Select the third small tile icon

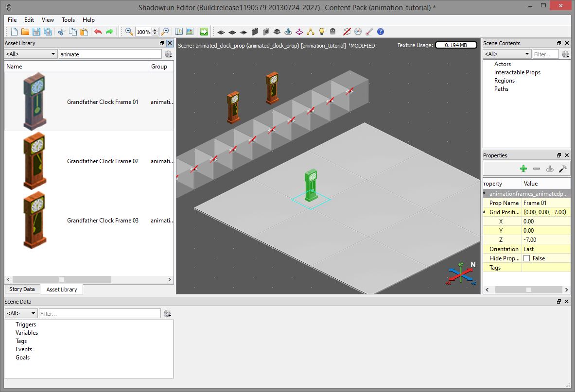[244, 32]
